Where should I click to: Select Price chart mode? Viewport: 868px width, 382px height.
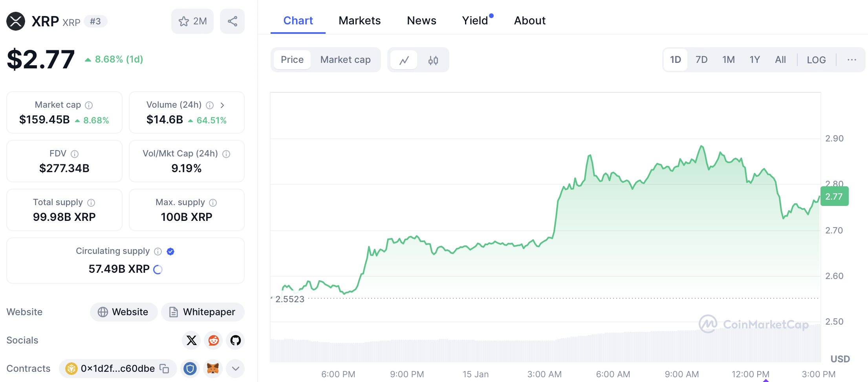click(292, 60)
